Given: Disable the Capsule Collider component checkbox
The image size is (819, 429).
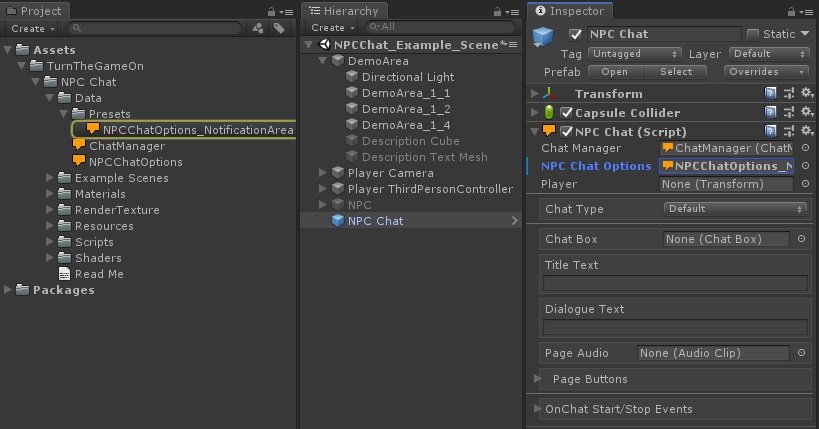Looking at the screenshot, I should [566, 112].
